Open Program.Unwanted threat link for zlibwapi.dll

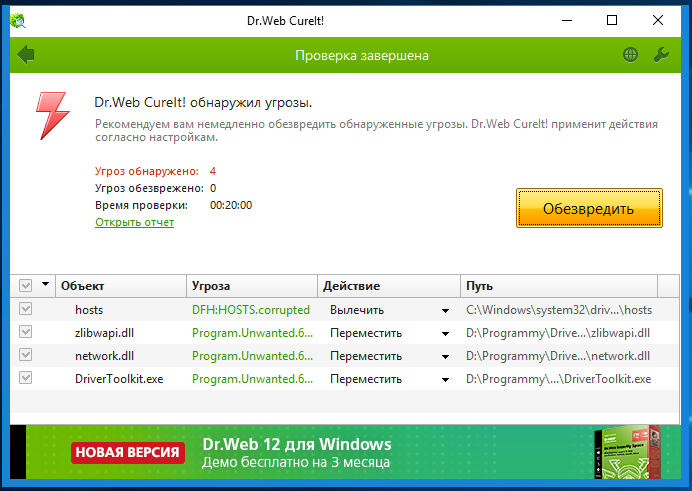(252, 333)
